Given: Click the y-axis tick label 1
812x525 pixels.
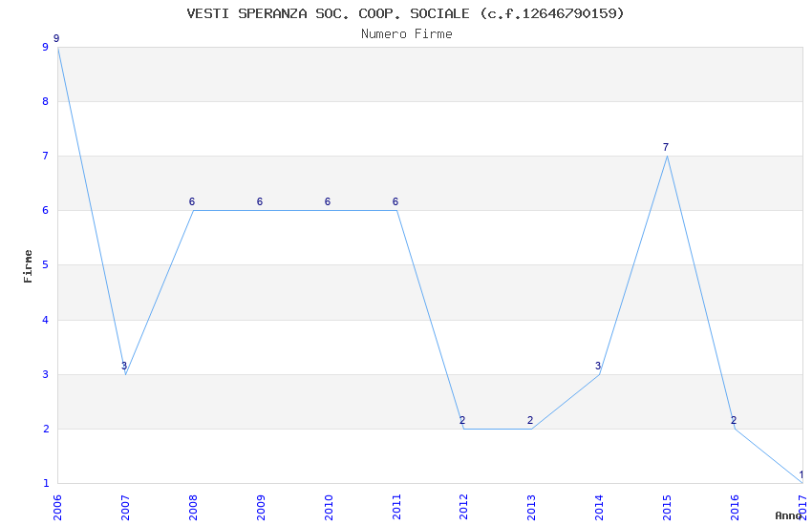Looking at the screenshot, I should tap(46, 483).
